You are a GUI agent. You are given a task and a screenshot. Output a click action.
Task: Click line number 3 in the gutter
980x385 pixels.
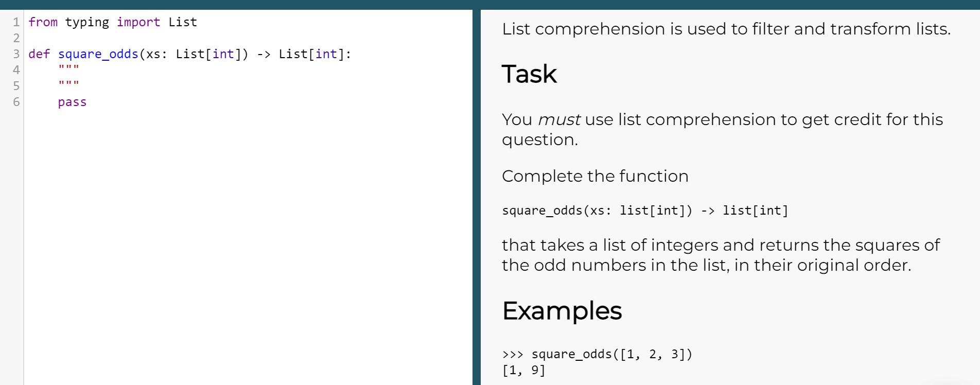pyautogui.click(x=16, y=54)
